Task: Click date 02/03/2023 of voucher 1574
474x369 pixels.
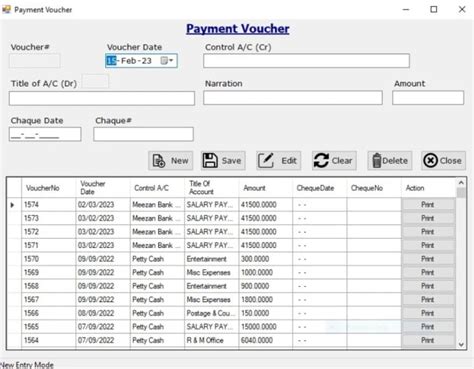Action: coord(103,205)
